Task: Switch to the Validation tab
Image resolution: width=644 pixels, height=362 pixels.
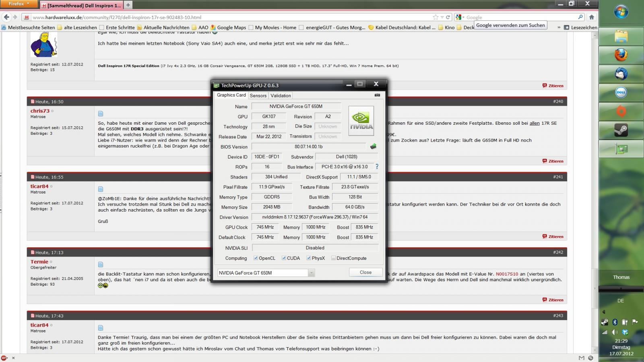Action: coord(281,95)
